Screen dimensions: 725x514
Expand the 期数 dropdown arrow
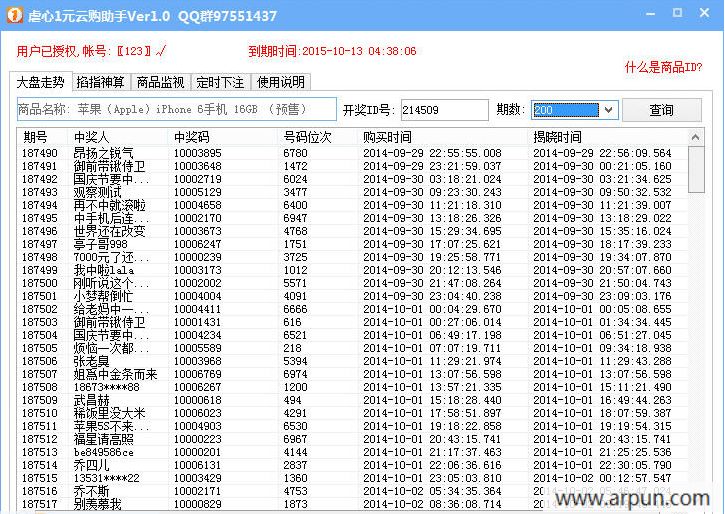tap(608, 110)
